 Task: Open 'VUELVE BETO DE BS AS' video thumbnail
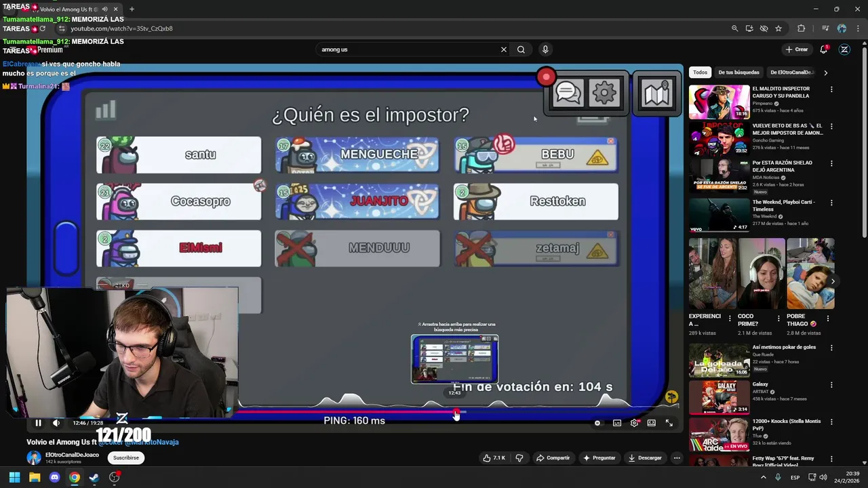click(x=719, y=139)
